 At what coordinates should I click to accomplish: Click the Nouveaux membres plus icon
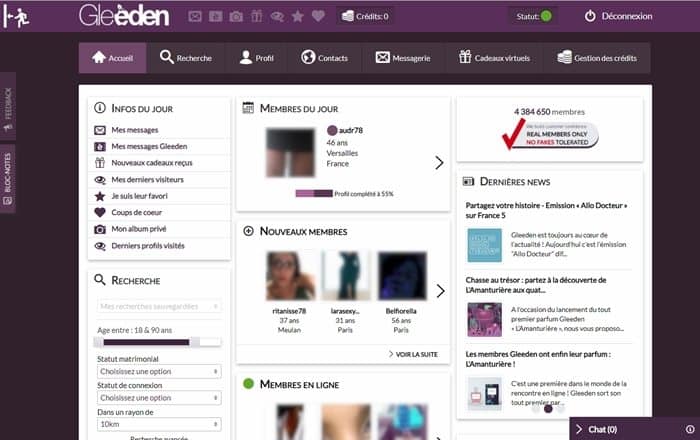248,231
